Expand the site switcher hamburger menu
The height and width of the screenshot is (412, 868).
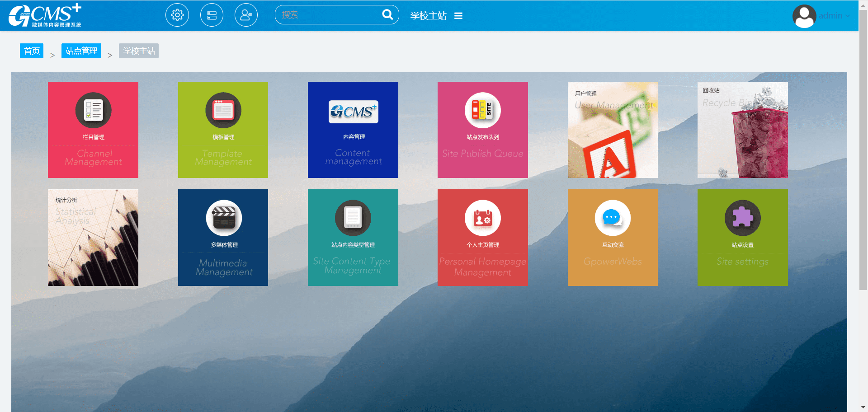click(x=458, y=16)
